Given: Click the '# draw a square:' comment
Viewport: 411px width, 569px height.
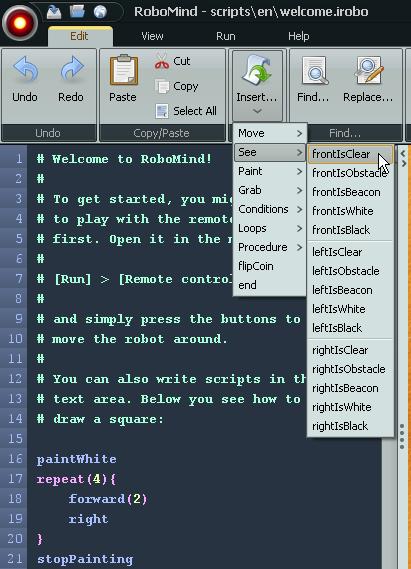Looking at the screenshot, I should (100, 419).
